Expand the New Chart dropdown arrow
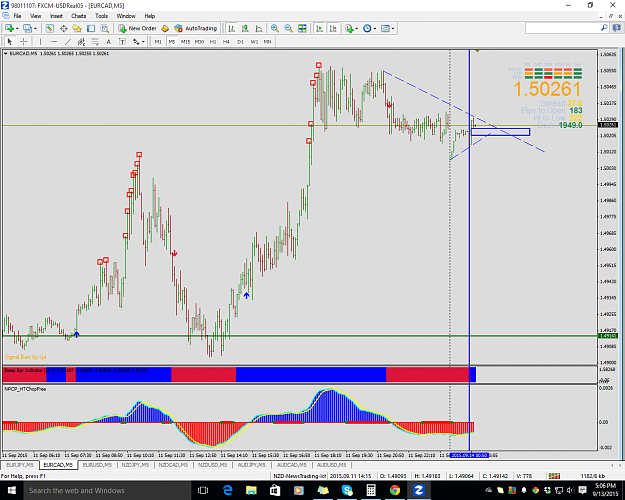This screenshot has width=625, height=500. click(17, 28)
